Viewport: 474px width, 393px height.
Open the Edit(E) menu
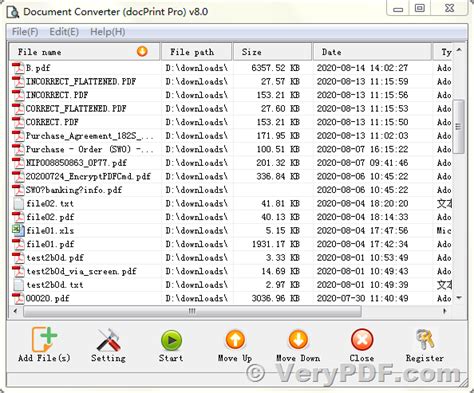click(x=64, y=32)
